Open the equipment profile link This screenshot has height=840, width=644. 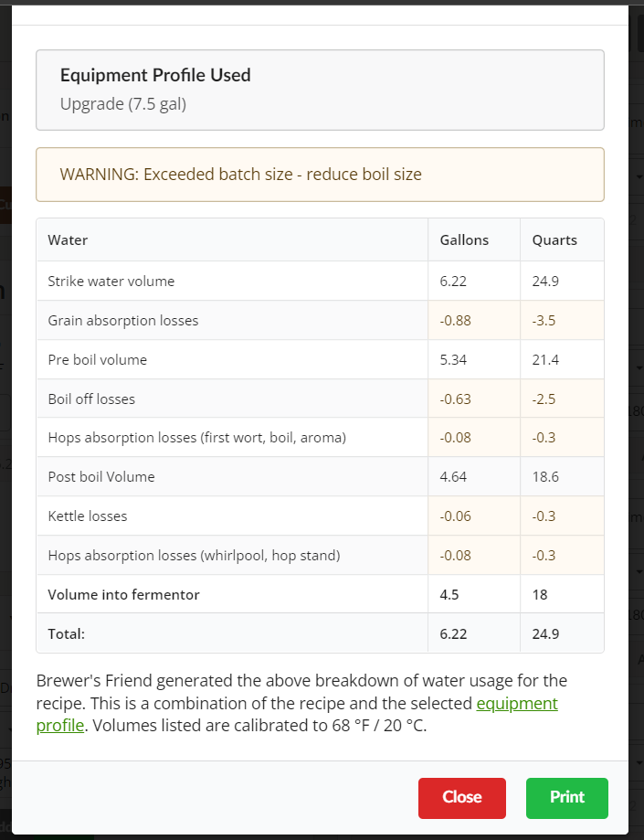click(x=516, y=704)
